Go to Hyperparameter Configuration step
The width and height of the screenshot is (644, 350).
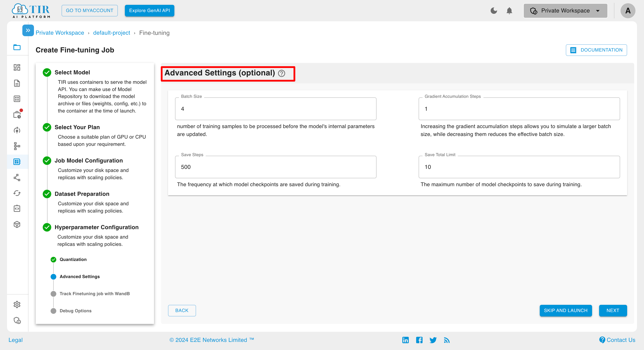pyautogui.click(x=97, y=227)
